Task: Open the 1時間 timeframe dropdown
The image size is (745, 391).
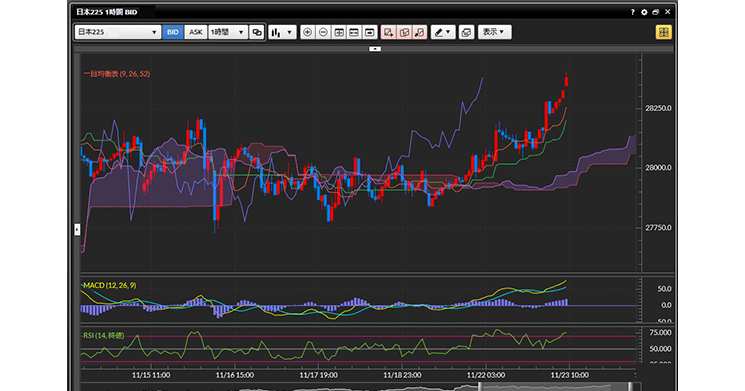Action: click(228, 32)
